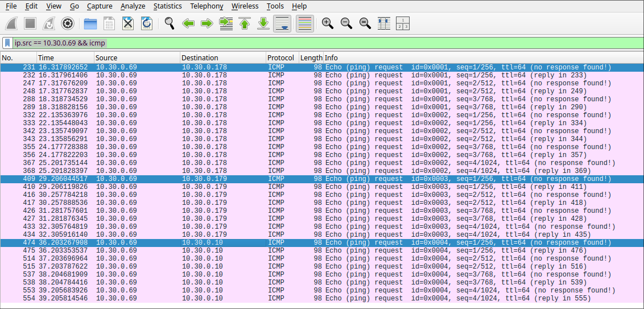Start capture with the shark fin icon

pos(11,23)
